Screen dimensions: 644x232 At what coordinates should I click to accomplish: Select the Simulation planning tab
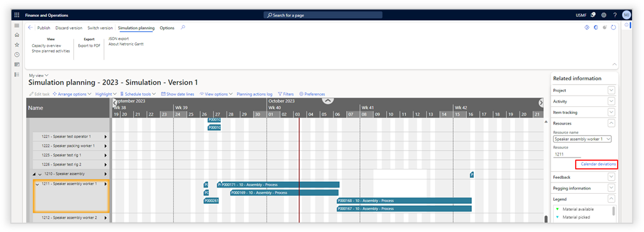pos(136,28)
